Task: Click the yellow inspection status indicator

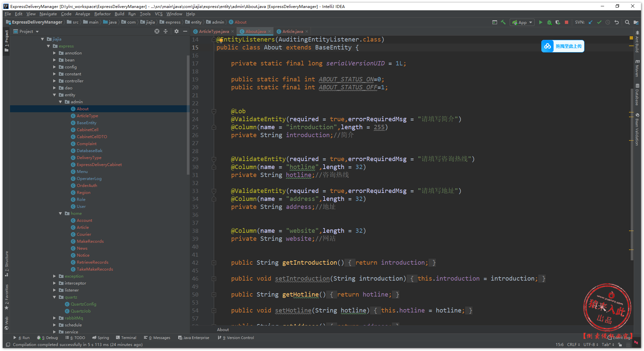Action: click(x=631, y=38)
